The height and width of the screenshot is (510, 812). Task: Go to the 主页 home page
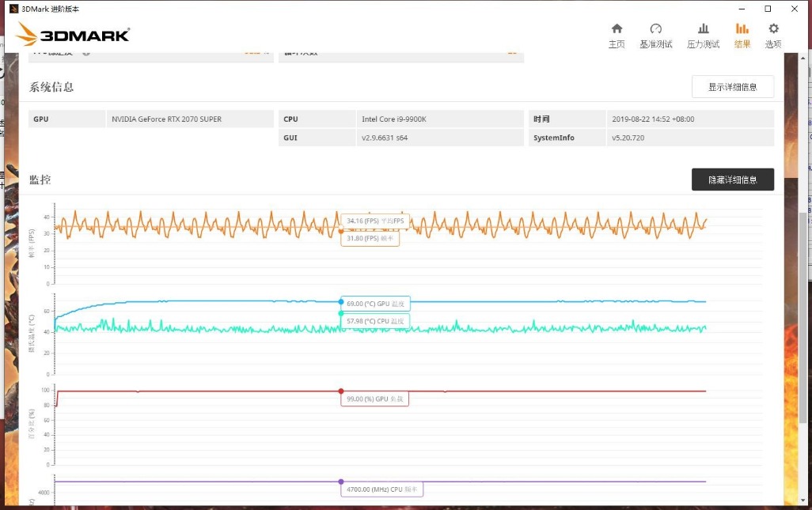617,36
